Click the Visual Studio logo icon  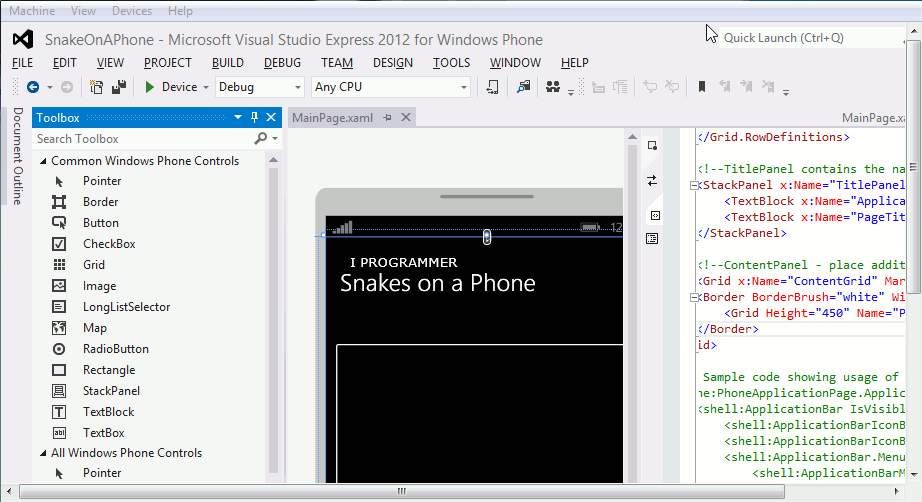click(23, 39)
